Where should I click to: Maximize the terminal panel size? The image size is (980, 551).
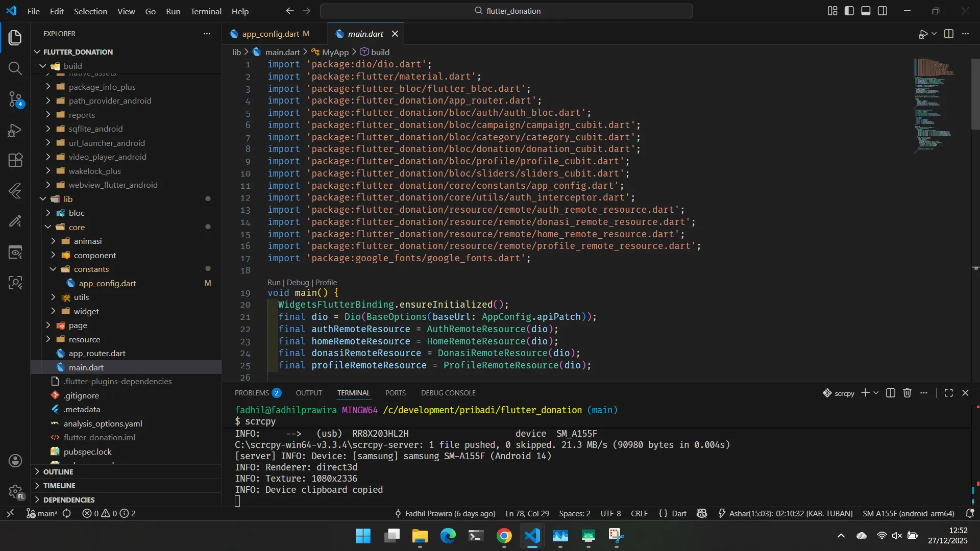pyautogui.click(x=949, y=393)
